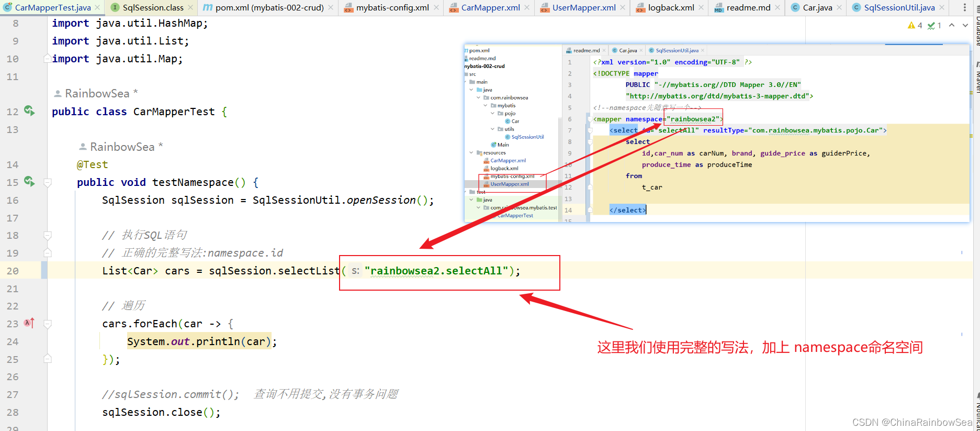980x431 pixels.
Task: Select mybatis-config.xml in inset project tree
Action: click(512, 176)
